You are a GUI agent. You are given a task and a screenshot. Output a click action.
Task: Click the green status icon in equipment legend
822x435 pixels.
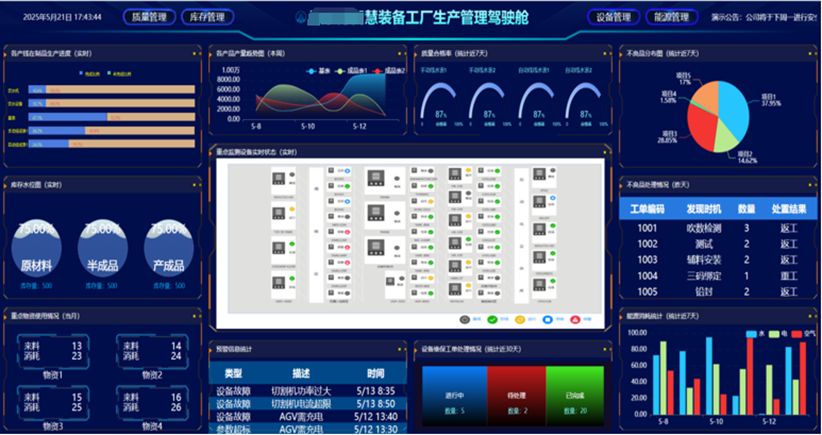click(x=491, y=319)
